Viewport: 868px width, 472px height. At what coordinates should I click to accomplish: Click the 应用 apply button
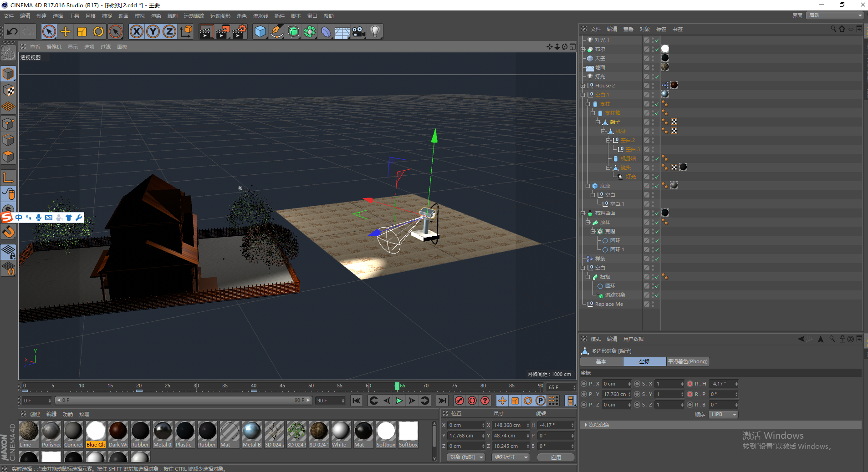click(x=556, y=457)
